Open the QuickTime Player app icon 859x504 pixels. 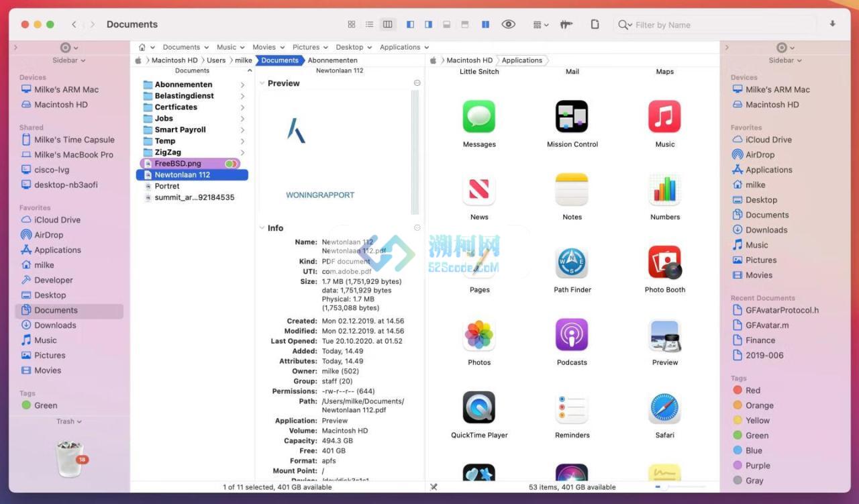(479, 407)
